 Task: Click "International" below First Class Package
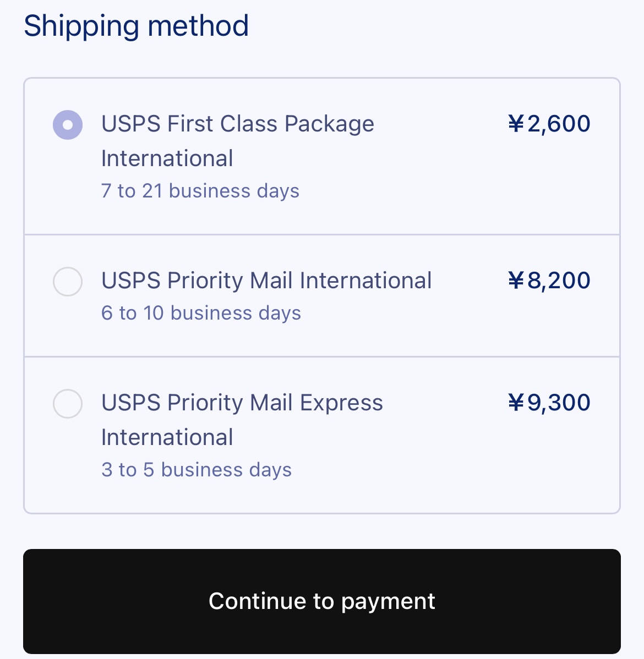167,158
